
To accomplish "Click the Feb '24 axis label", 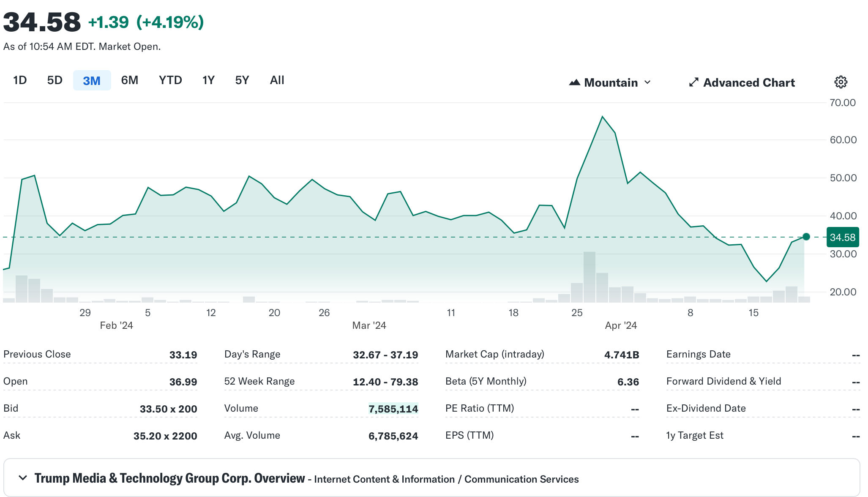I will [x=116, y=325].
